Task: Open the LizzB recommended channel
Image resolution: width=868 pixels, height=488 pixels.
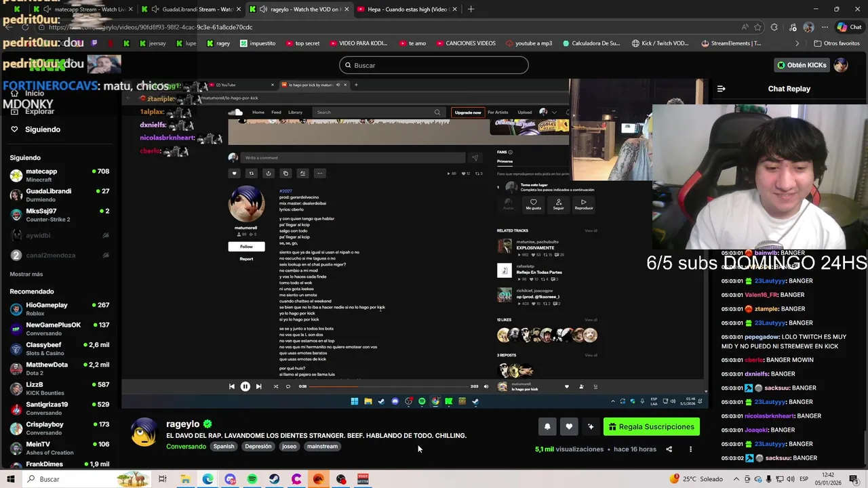Action: coord(60,388)
